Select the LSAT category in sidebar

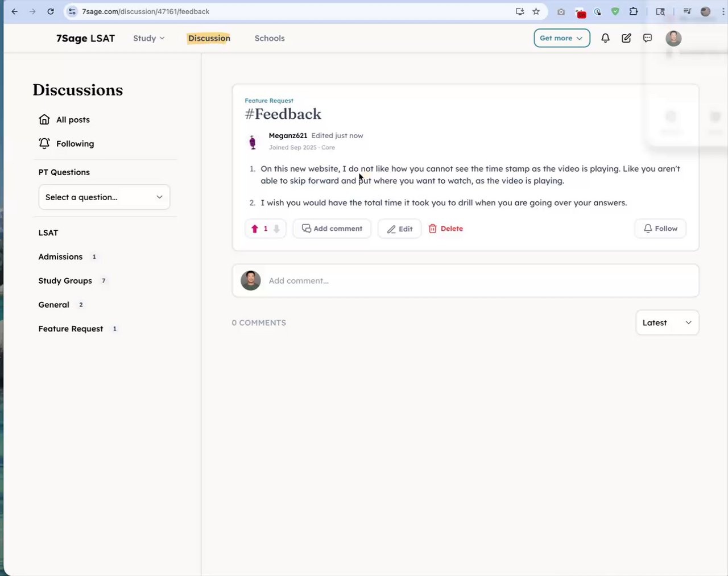pos(48,233)
